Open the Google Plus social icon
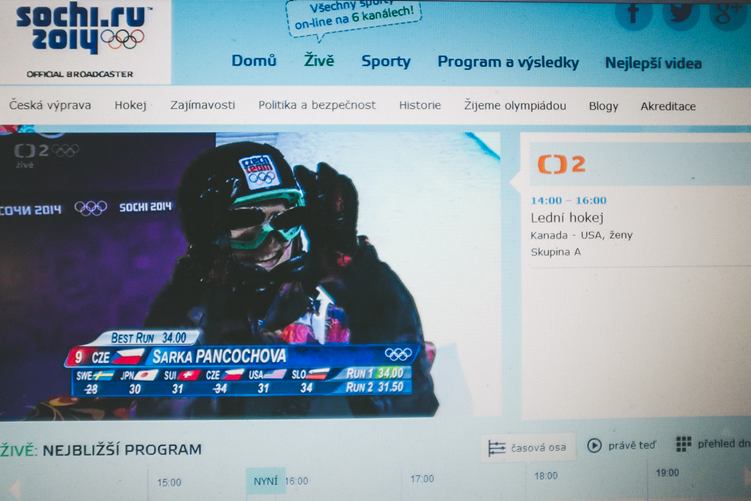The height and width of the screenshot is (501, 751). (x=727, y=13)
